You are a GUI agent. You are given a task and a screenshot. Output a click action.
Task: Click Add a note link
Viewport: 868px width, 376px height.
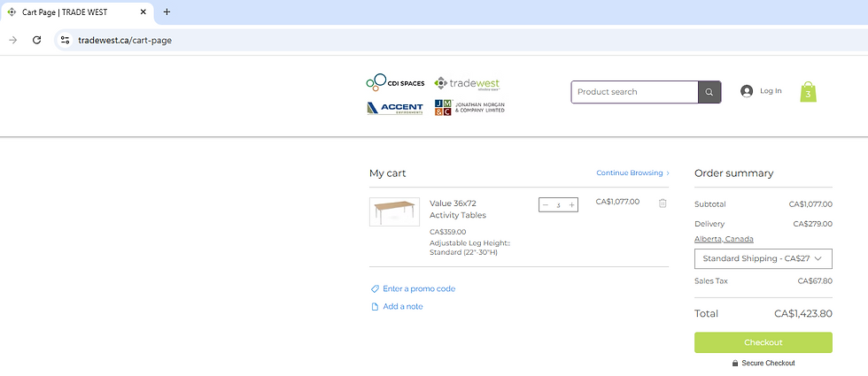403,306
